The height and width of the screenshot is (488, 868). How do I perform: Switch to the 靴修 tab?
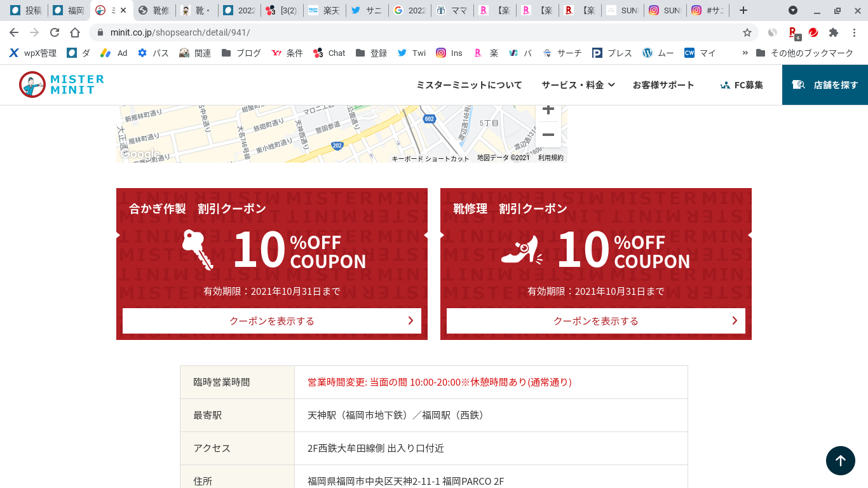coord(154,10)
